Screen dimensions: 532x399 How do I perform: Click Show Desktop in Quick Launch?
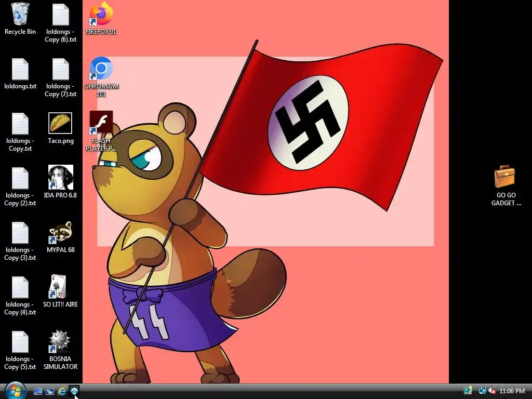(x=38, y=392)
